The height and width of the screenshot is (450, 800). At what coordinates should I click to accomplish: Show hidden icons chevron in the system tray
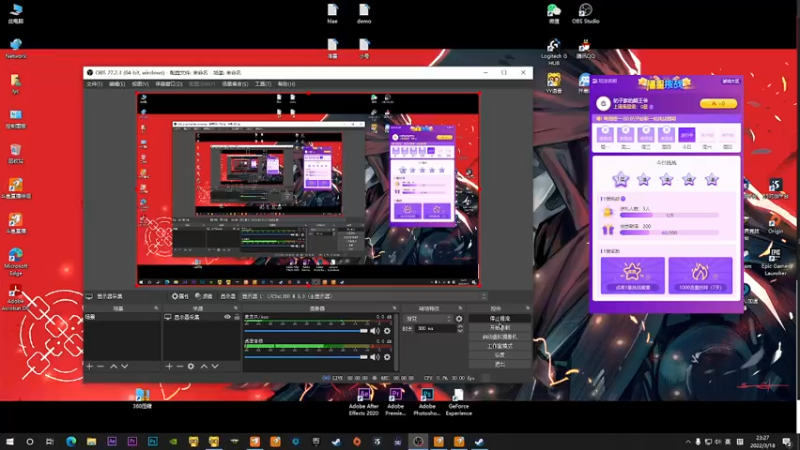(x=688, y=441)
